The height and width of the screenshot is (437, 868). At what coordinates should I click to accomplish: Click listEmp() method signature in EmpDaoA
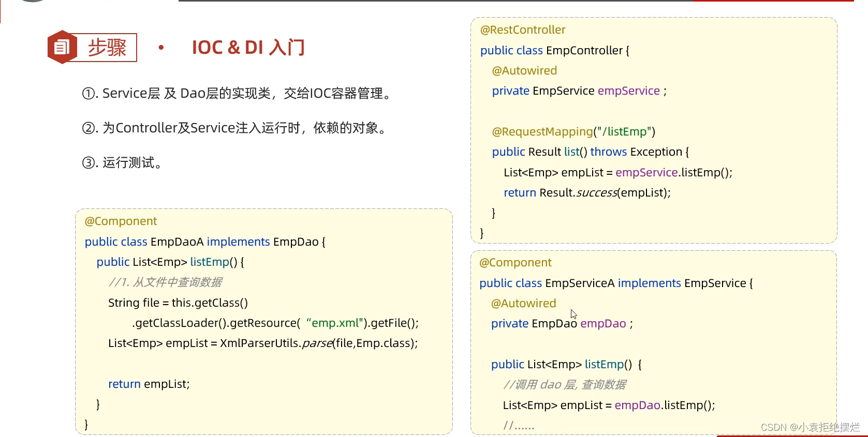click(170, 262)
